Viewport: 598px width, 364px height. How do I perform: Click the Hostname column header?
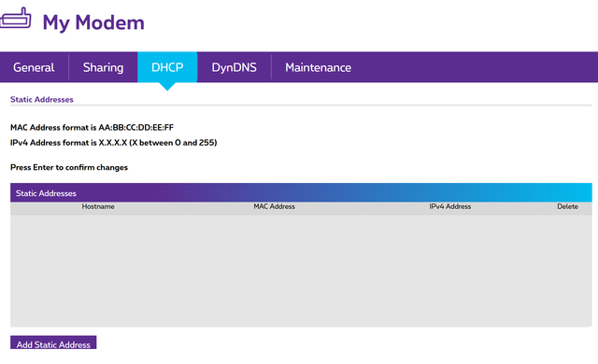tap(98, 207)
